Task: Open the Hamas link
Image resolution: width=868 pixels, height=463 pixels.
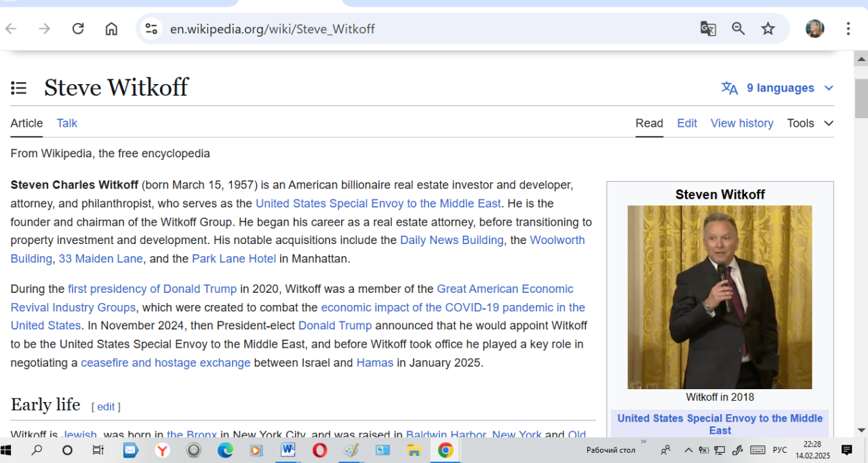Action: coord(375,363)
